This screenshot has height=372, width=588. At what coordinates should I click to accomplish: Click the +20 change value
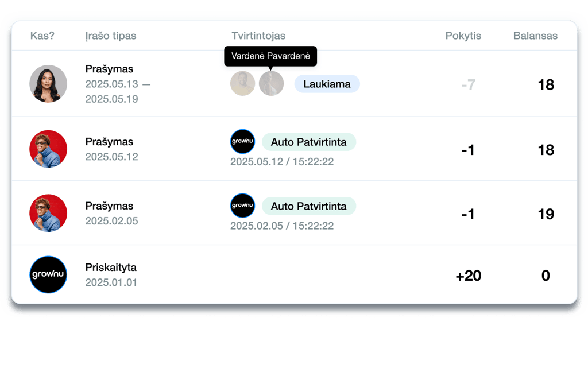468,276
